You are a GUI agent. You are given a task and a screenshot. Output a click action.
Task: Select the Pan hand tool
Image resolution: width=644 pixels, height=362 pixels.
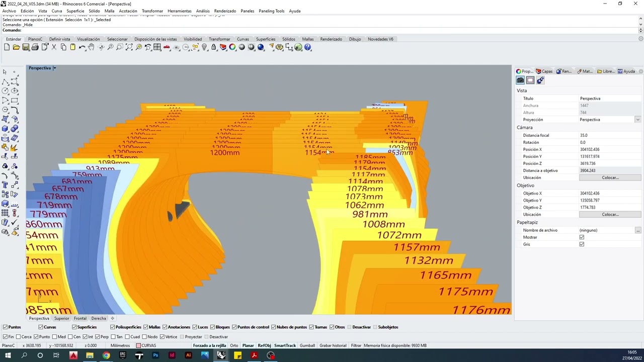(x=91, y=47)
